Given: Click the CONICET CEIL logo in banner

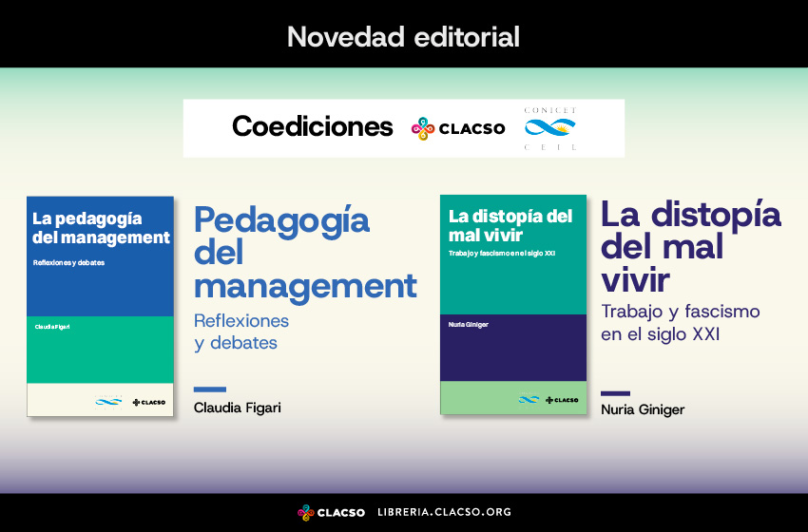Looking at the screenshot, I should (x=550, y=128).
